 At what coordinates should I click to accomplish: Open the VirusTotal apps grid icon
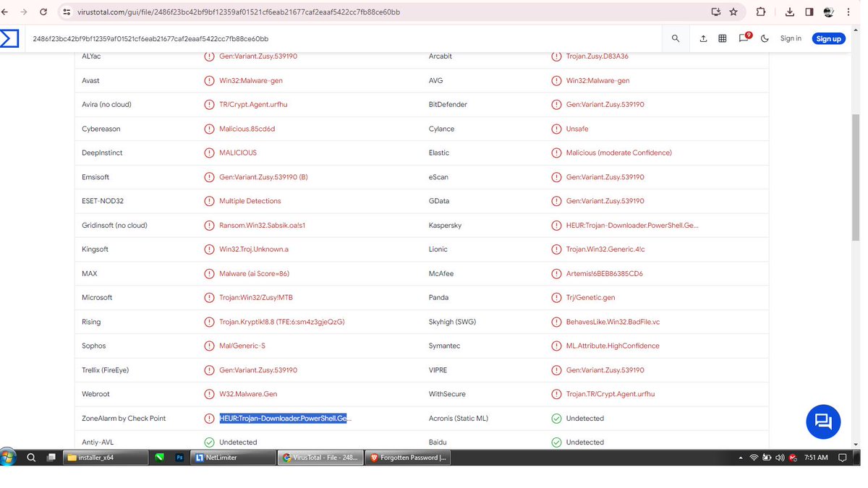click(723, 39)
